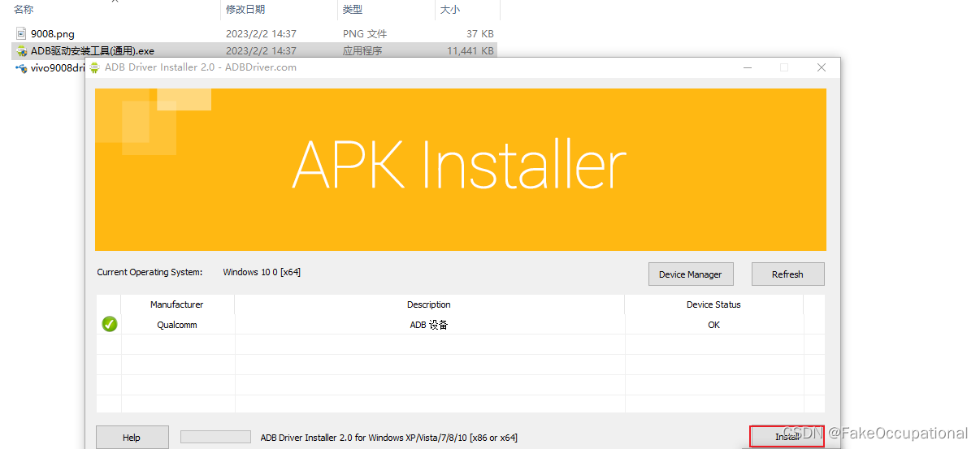This screenshot has width=980, height=449.
Task: Sort Explorer files by 名称 column
Action: pyautogui.click(x=24, y=10)
